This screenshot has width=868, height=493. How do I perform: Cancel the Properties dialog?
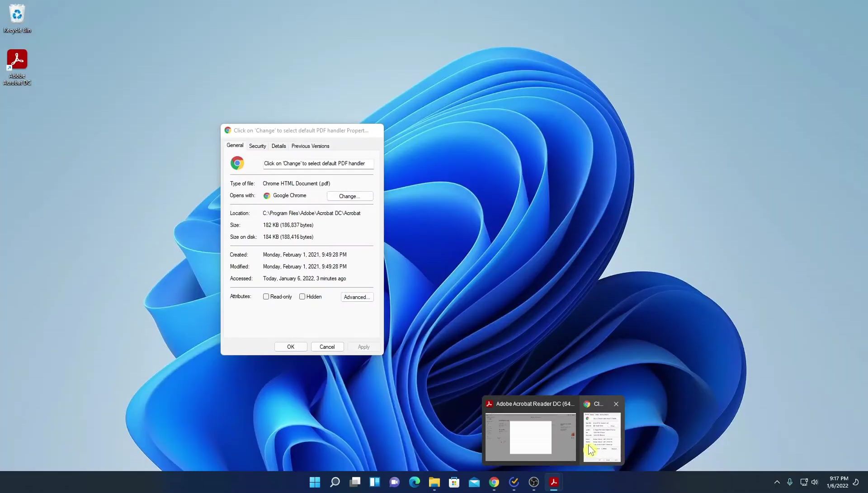click(x=327, y=347)
